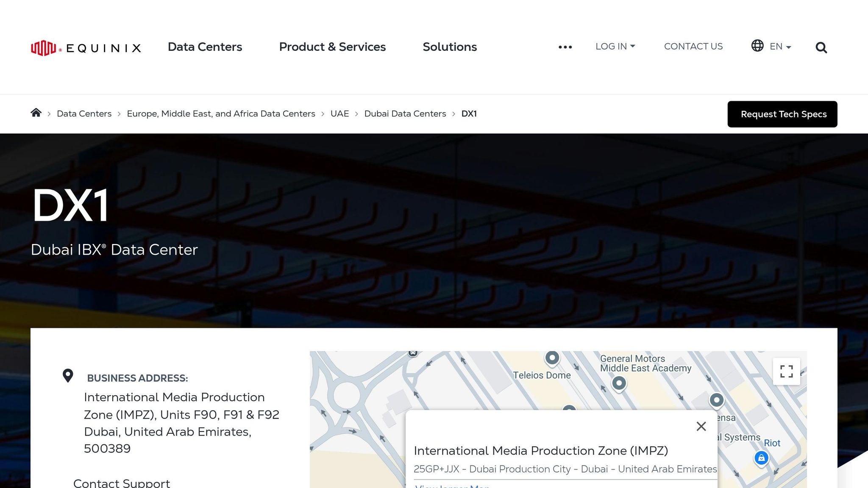This screenshot has height=488, width=868.
Task: Click International Media Production Zone popup title
Action: [x=541, y=450]
